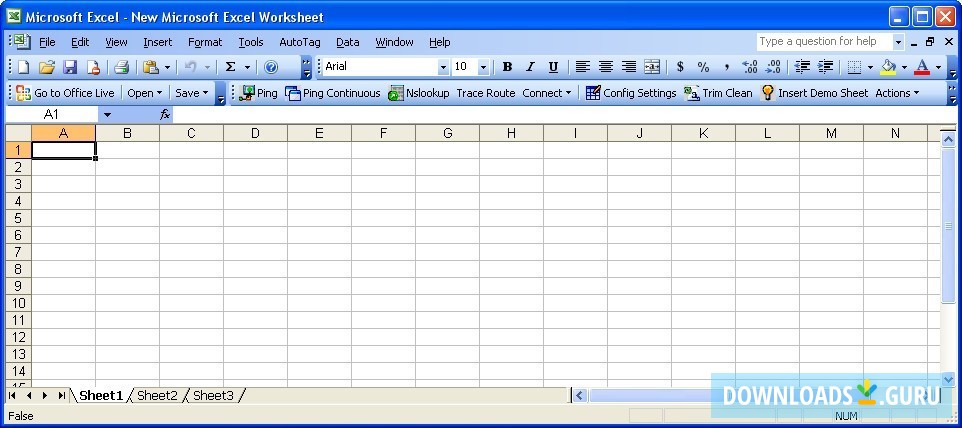Open the Edit menu
Image resolution: width=962 pixels, height=428 pixels.
pyautogui.click(x=80, y=42)
